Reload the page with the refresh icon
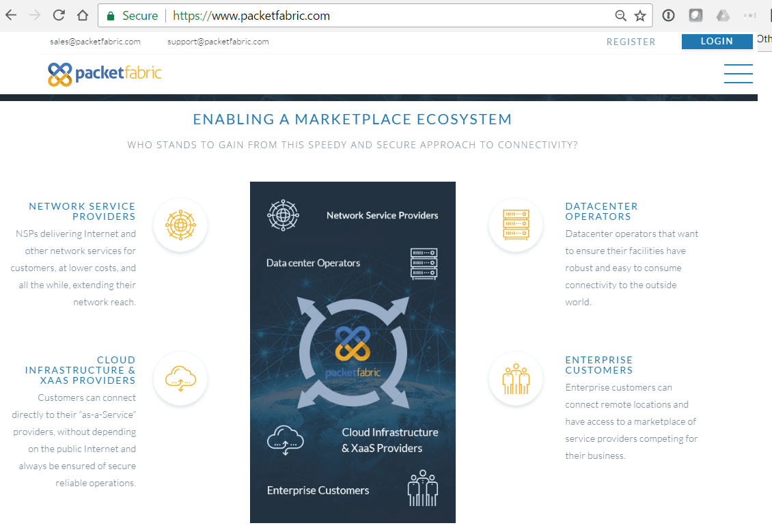 click(59, 14)
